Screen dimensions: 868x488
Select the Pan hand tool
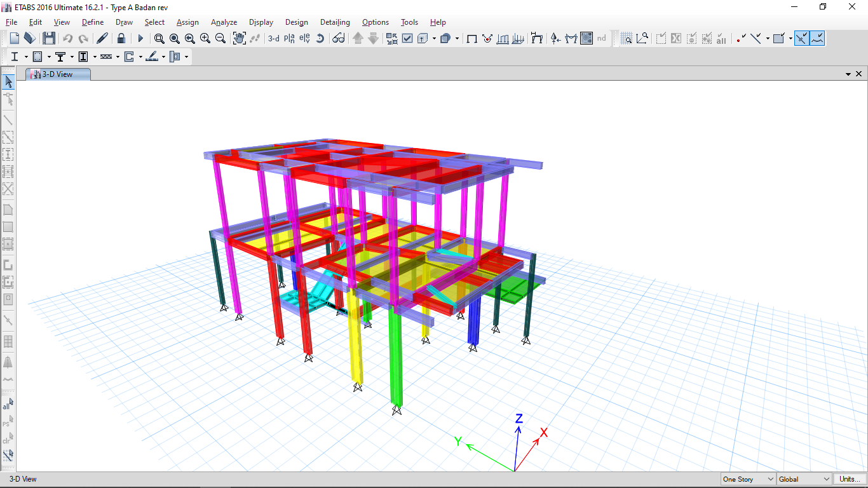(x=239, y=38)
